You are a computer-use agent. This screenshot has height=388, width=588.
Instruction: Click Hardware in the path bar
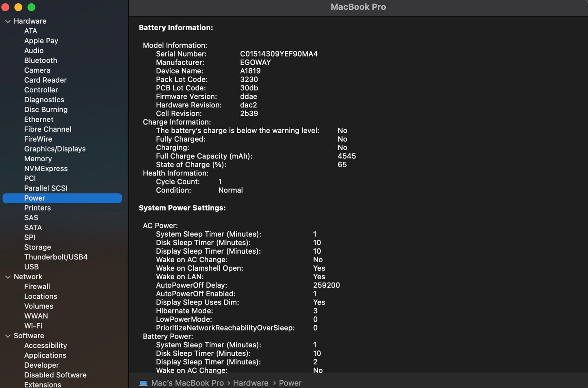click(x=250, y=383)
